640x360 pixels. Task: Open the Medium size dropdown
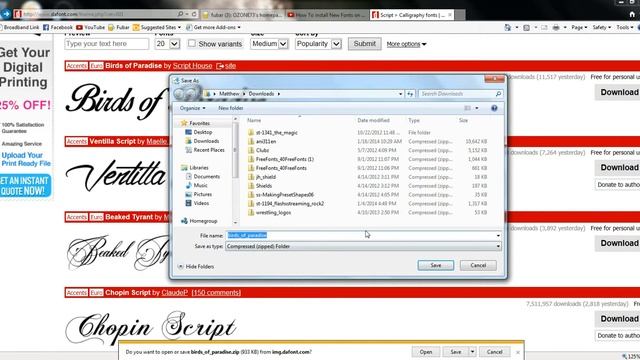coord(283,44)
